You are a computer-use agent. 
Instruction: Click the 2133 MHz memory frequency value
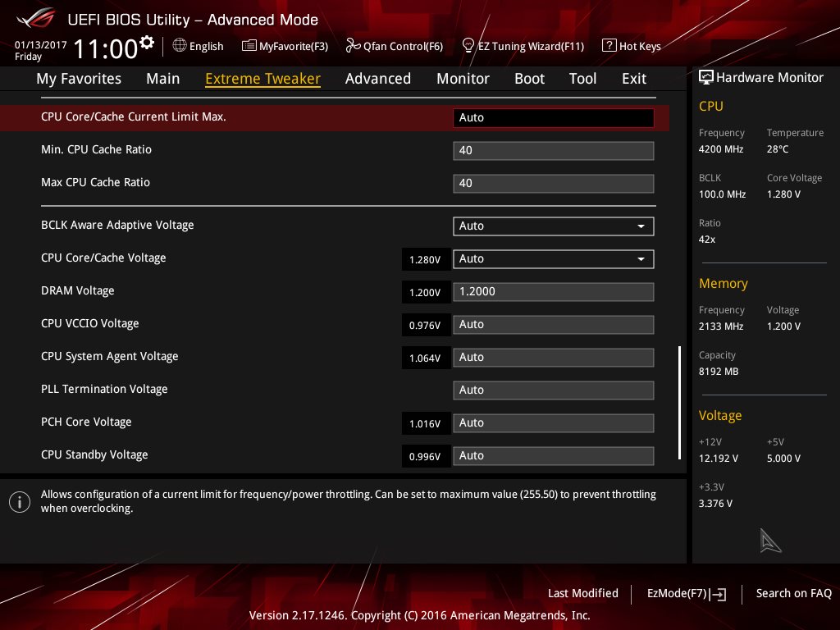click(x=721, y=326)
